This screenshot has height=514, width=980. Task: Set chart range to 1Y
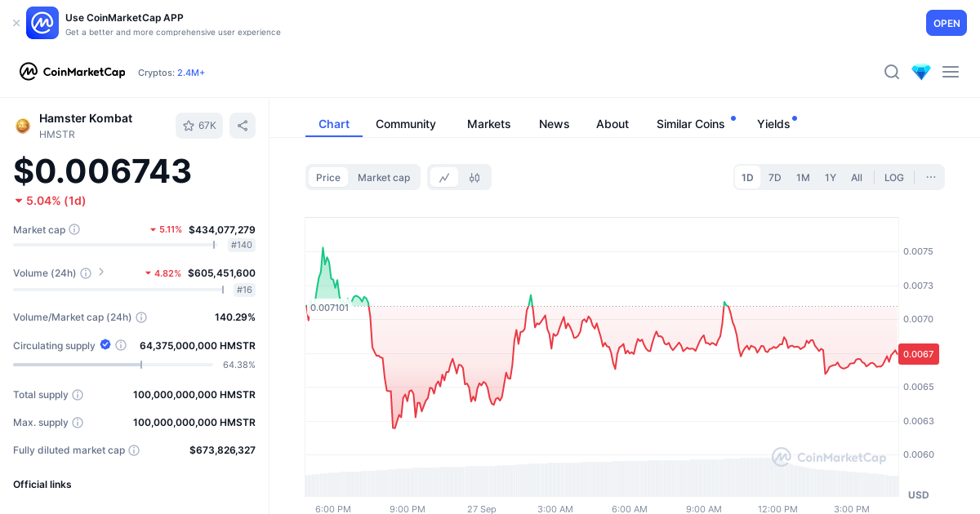[x=831, y=177]
